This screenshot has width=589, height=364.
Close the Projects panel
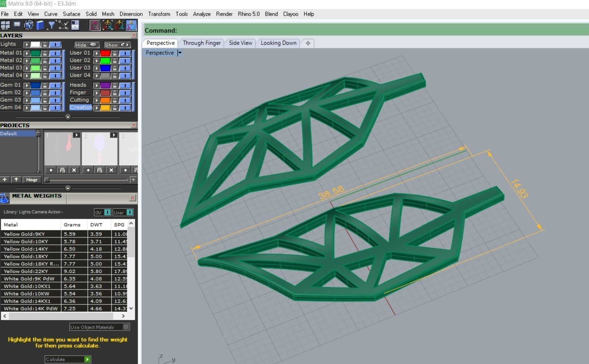click(x=134, y=125)
